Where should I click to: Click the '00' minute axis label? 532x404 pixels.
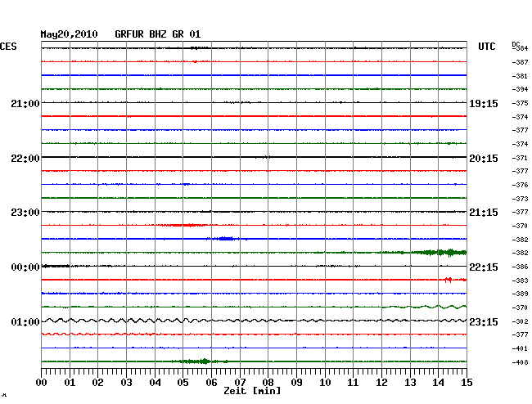pos(42,383)
